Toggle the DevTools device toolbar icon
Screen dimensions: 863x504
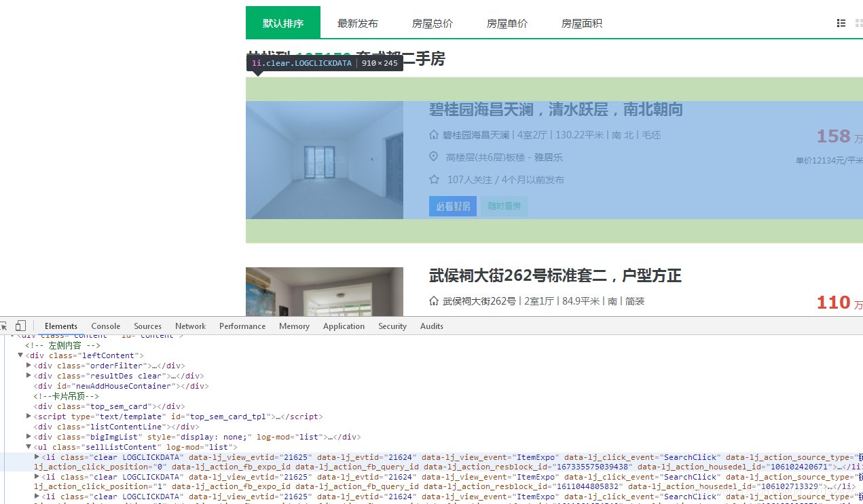20,326
